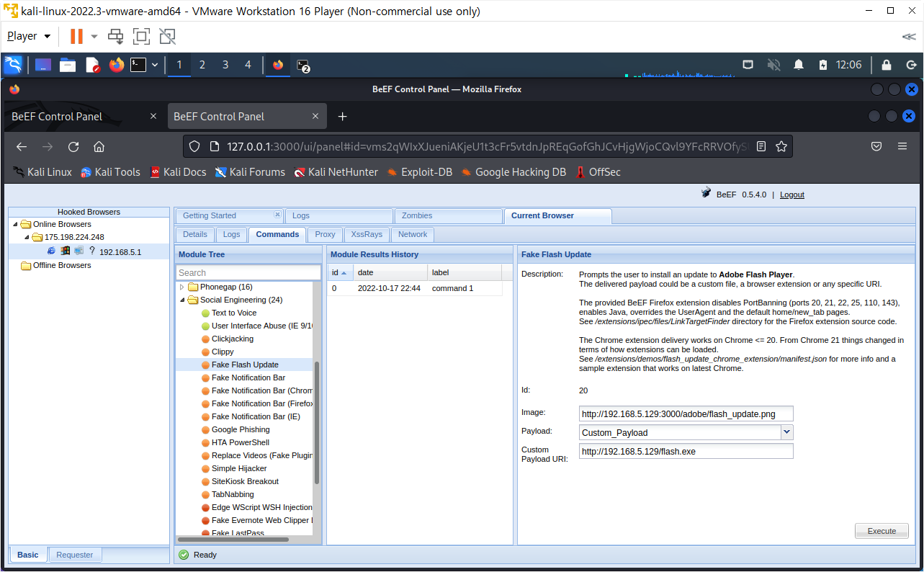Close the second BeEF Control Panel tab
This screenshot has width=924, height=572.
[x=315, y=116]
